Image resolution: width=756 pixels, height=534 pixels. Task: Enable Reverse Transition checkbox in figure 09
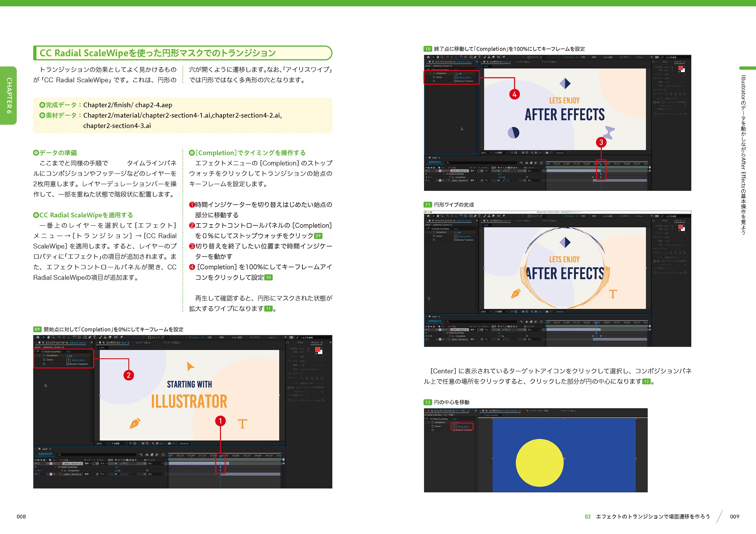(x=68, y=364)
